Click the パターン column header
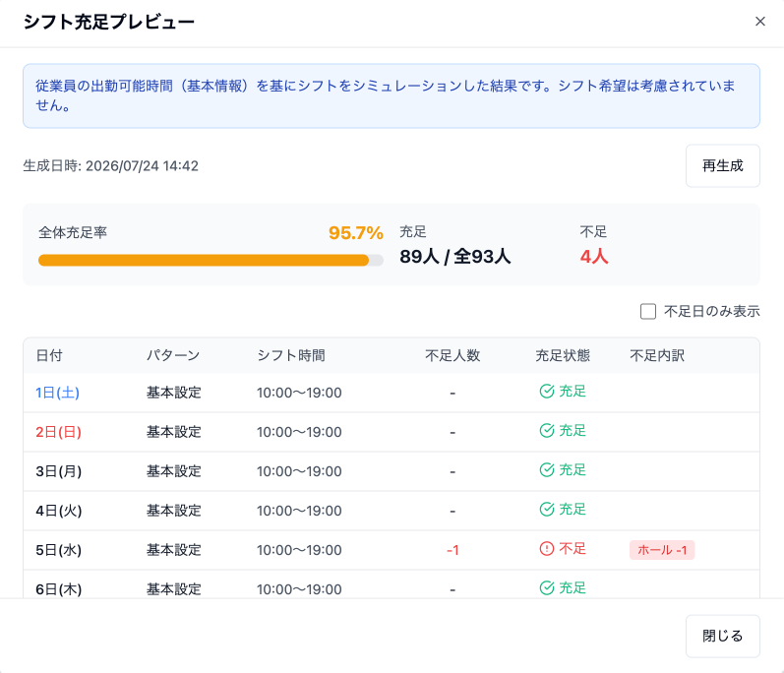The height and width of the screenshot is (673, 784). [x=173, y=355]
